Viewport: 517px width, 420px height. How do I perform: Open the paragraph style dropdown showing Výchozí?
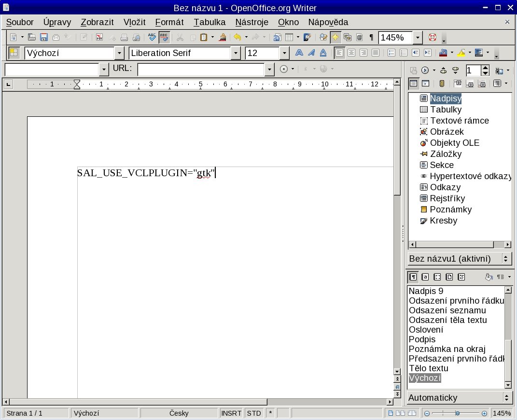pos(119,53)
